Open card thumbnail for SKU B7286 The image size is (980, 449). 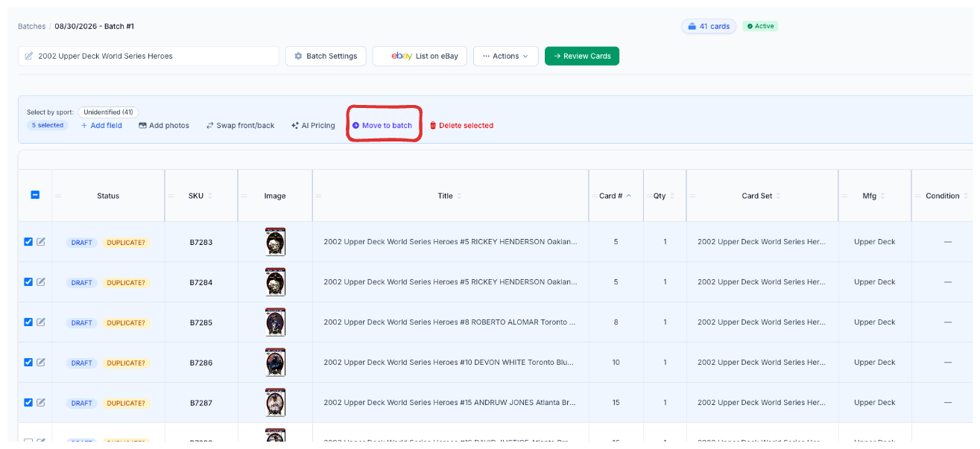[275, 363]
